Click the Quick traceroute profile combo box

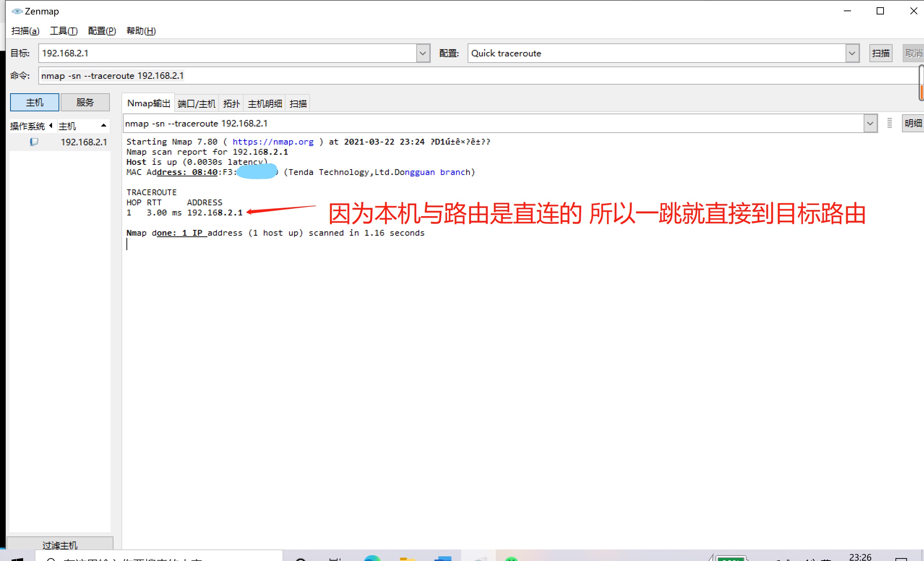click(656, 53)
